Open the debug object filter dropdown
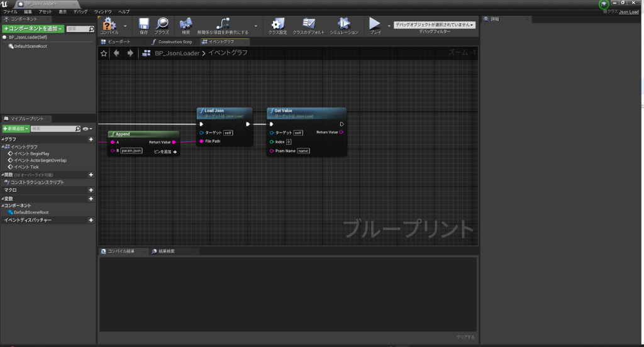Viewport: 644px width, 347px height. coord(433,25)
